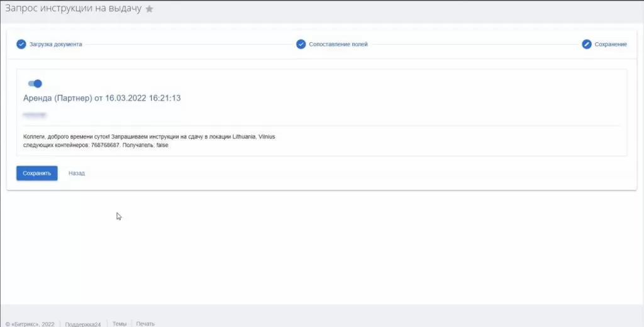644x327 pixels.
Task: Click the Аренда (Партнер) от 16.03.2022 heading
Action: point(102,98)
